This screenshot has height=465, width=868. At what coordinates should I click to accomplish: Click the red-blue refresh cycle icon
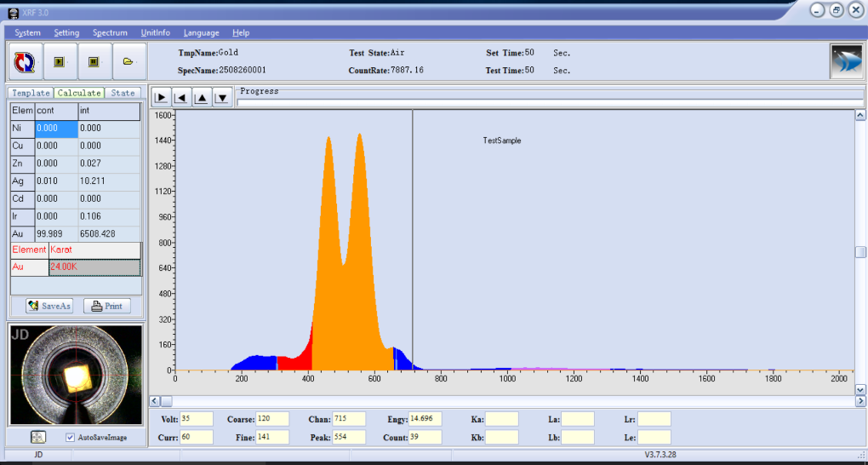pyautogui.click(x=25, y=61)
